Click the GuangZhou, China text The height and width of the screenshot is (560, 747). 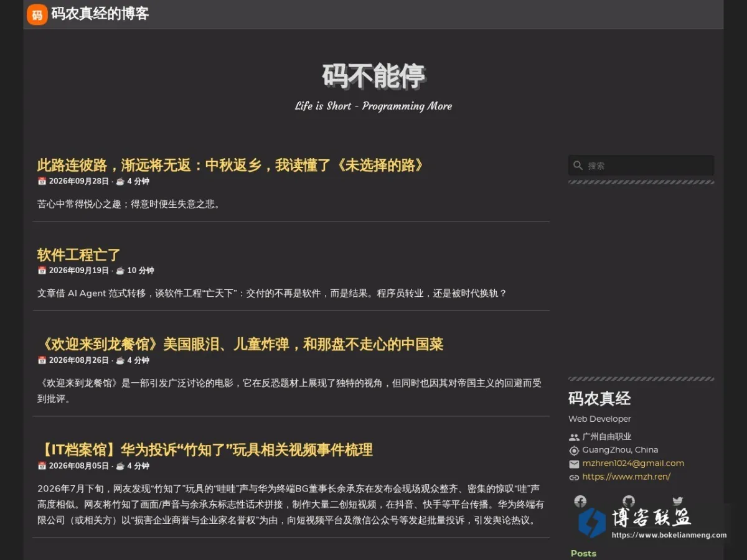tap(620, 450)
